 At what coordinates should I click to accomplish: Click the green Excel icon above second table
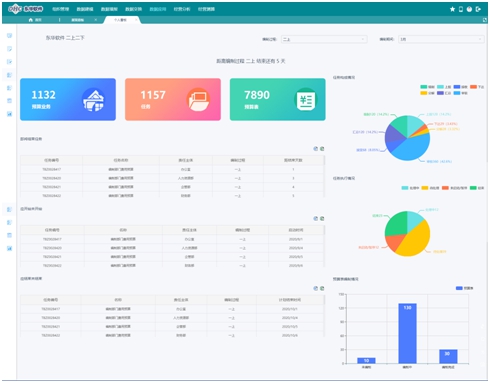(322, 218)
